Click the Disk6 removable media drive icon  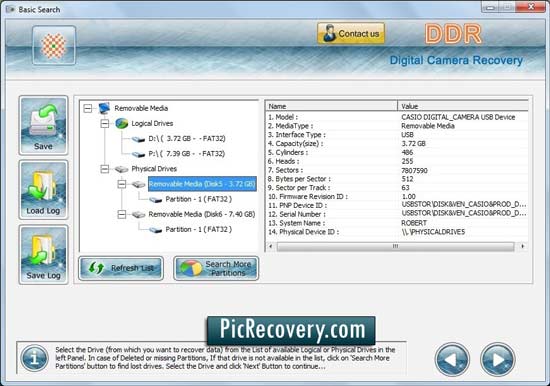[x=138, y=214]
